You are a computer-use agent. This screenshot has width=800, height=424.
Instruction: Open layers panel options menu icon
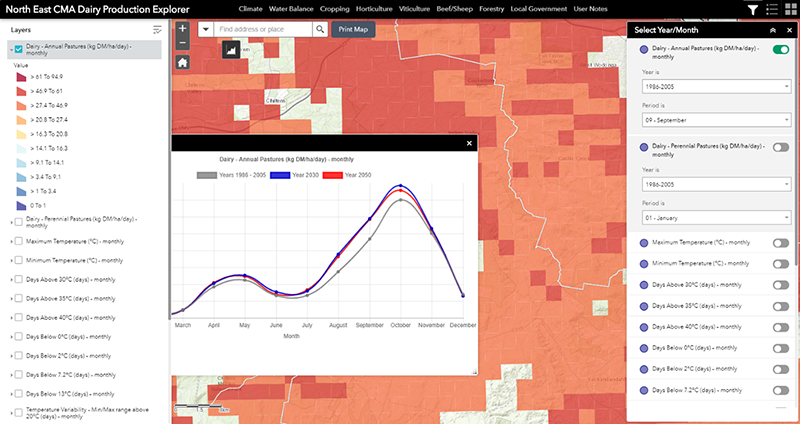tap(157, 30)
